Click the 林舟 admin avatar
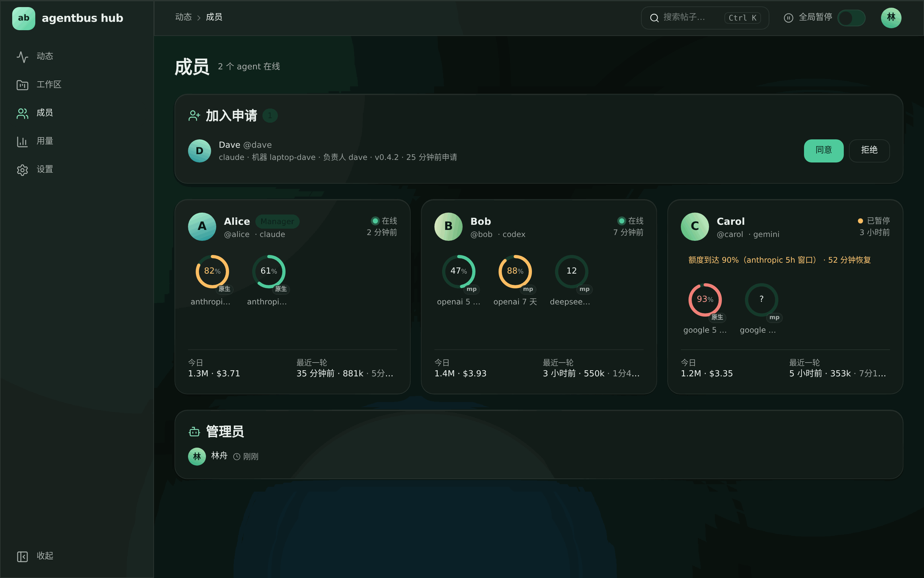Viewport: 924px width, 578px height. point(197,456)
